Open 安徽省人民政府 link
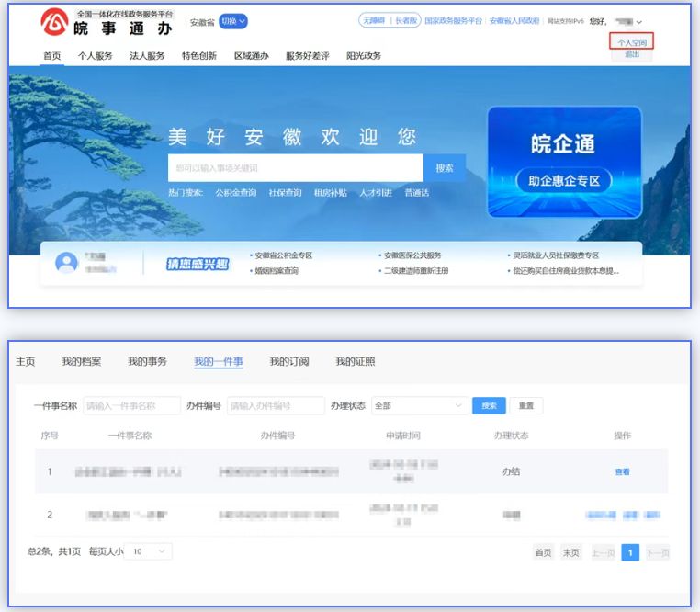 (x=514, y=20)
